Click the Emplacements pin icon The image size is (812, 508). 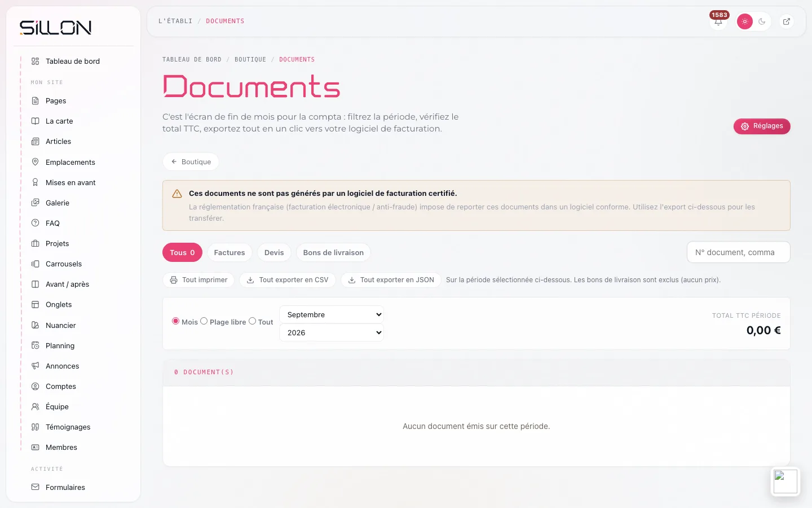pos(35,162)
